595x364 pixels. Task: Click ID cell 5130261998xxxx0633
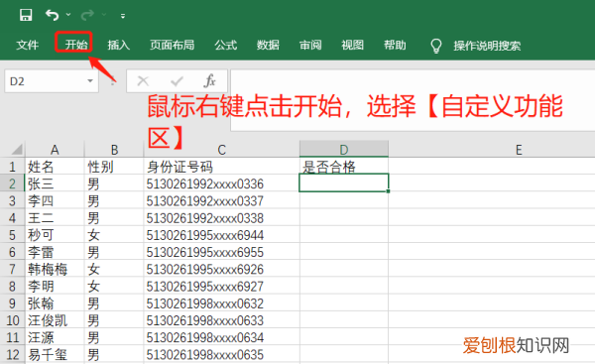221,320
